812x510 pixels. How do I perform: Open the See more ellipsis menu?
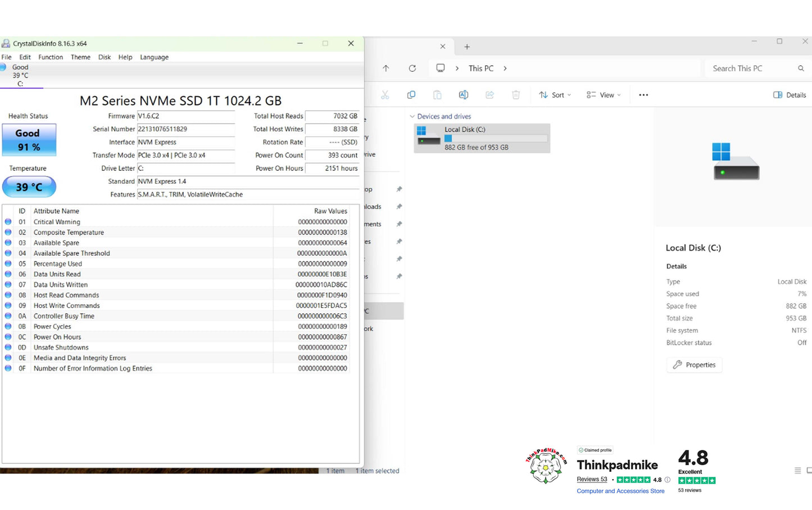click(x=643, y=95)
